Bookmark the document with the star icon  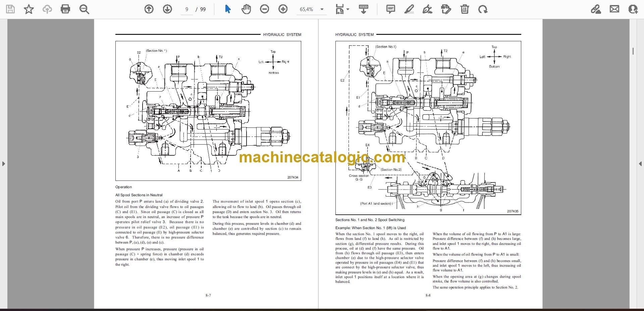(29, 9)
